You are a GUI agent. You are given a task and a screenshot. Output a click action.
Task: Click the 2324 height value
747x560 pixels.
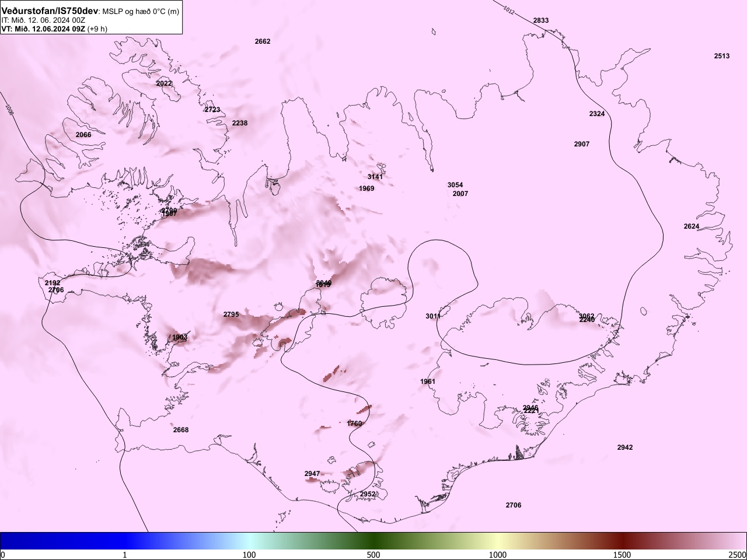pos(597,114)
